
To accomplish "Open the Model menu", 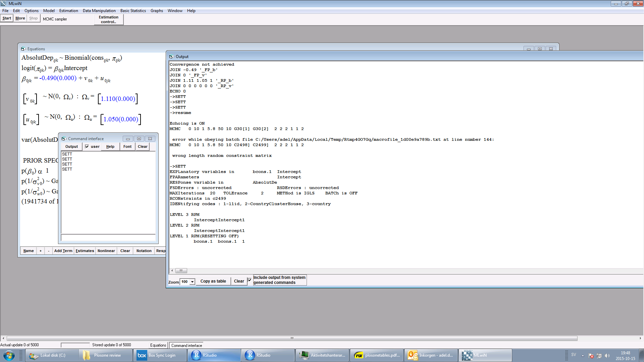I will pyautogui.click(x=48, y=10).
